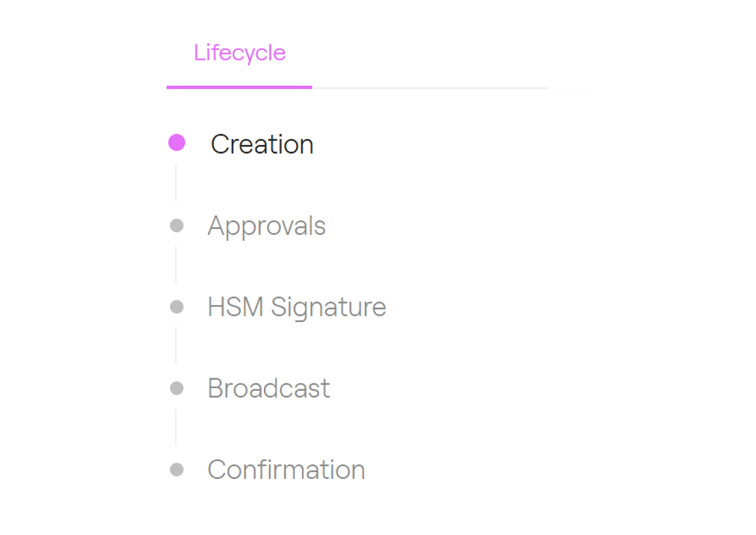This screenshot has width=756, height=535.
Task: Click the connector line between Creation and Approvals
Action: [x=176, y=184]
